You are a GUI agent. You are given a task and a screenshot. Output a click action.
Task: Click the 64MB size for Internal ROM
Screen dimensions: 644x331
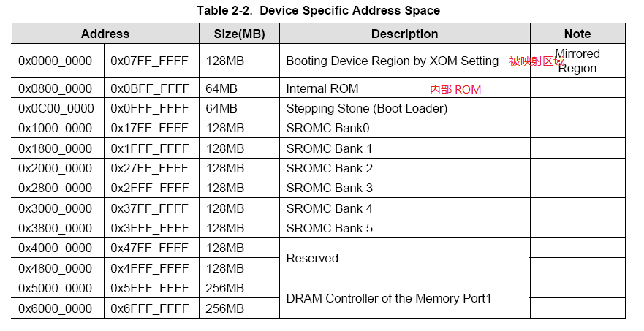(221, 88)
